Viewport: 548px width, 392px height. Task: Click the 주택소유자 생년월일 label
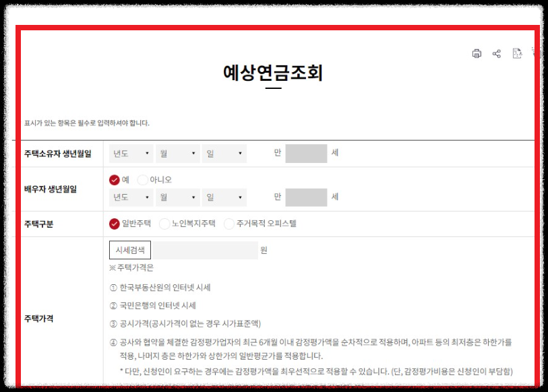click(58, 154)
